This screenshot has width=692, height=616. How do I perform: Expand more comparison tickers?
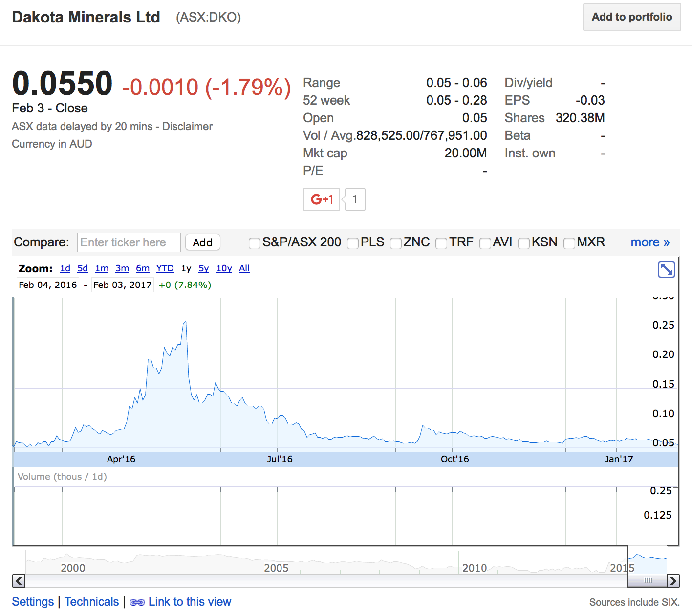click(x=649, y=242)
